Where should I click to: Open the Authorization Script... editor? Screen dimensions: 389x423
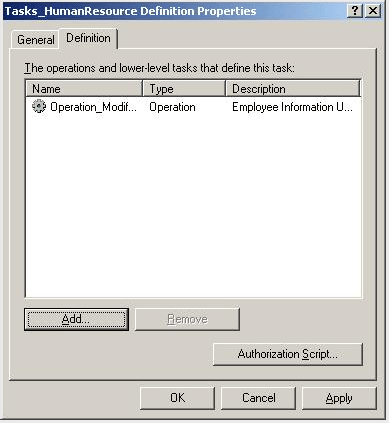tap(288, 354)
